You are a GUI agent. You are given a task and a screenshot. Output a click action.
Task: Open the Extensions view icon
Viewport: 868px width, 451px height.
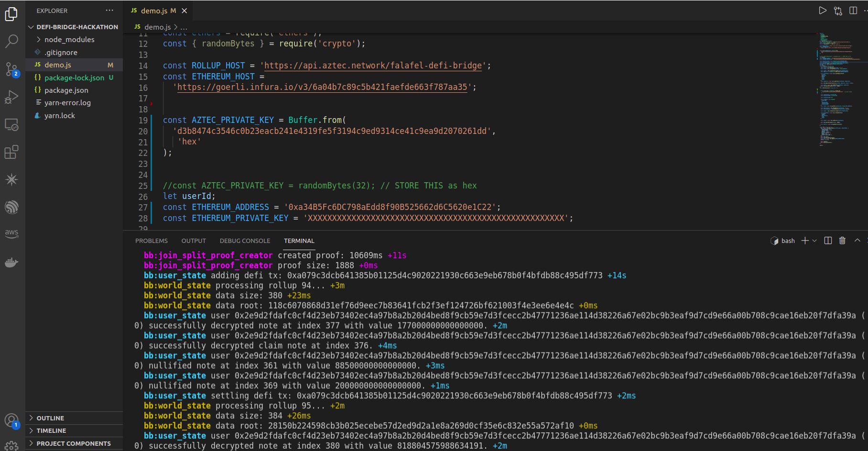(x=11, y=152)
